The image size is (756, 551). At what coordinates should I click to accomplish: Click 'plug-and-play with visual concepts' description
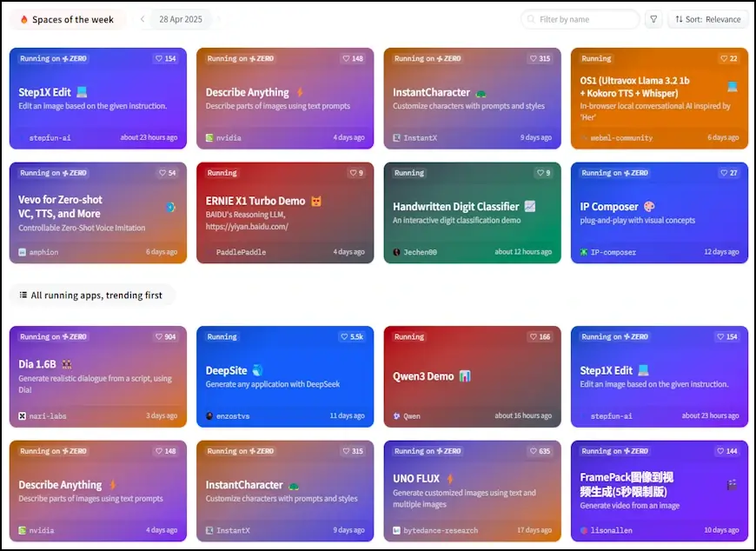638,220
